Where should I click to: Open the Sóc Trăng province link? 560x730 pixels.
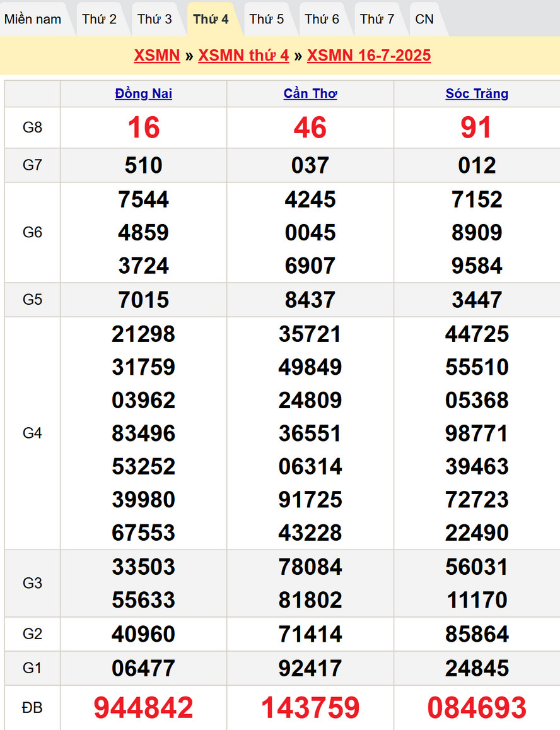click(477, 93)
